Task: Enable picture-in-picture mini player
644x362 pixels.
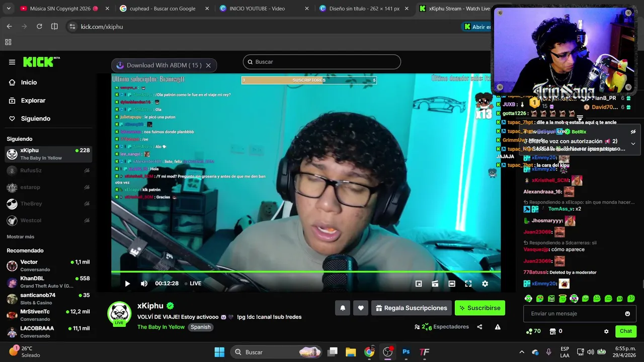Action: tap(419, 284)
